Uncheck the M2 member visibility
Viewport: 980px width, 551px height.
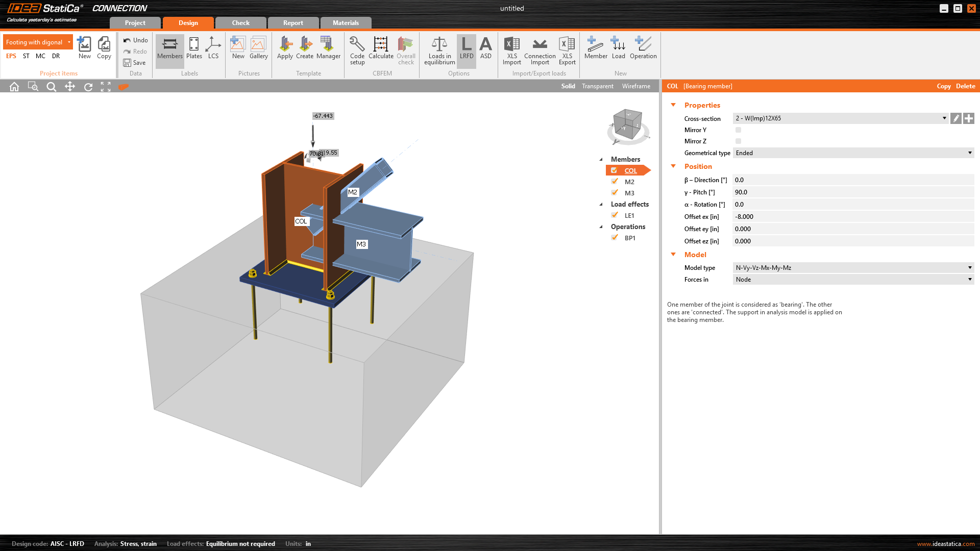615,181
